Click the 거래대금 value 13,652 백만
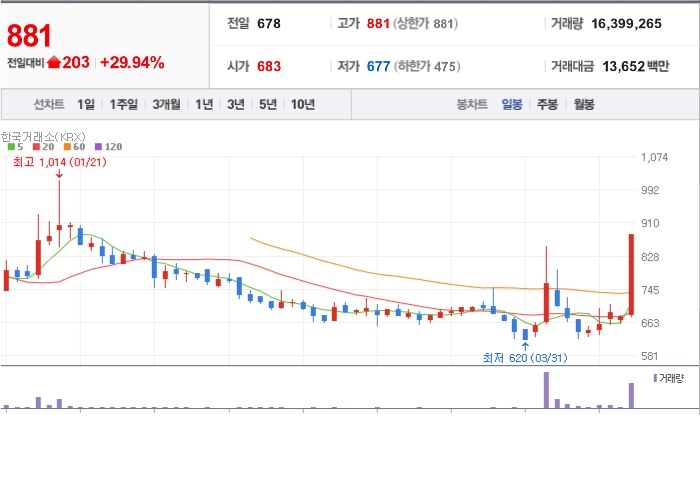700x490 pixels. (x=636, y=66)
